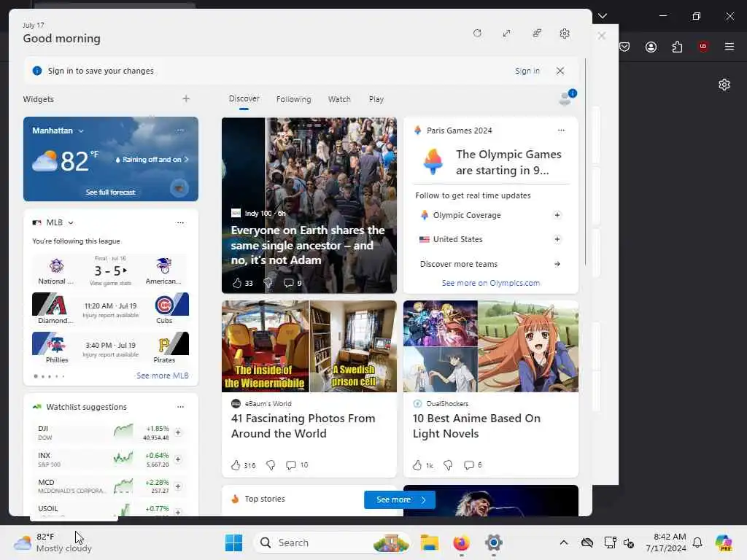
Task: Click the Windows Start button
Action: [234, 542]
